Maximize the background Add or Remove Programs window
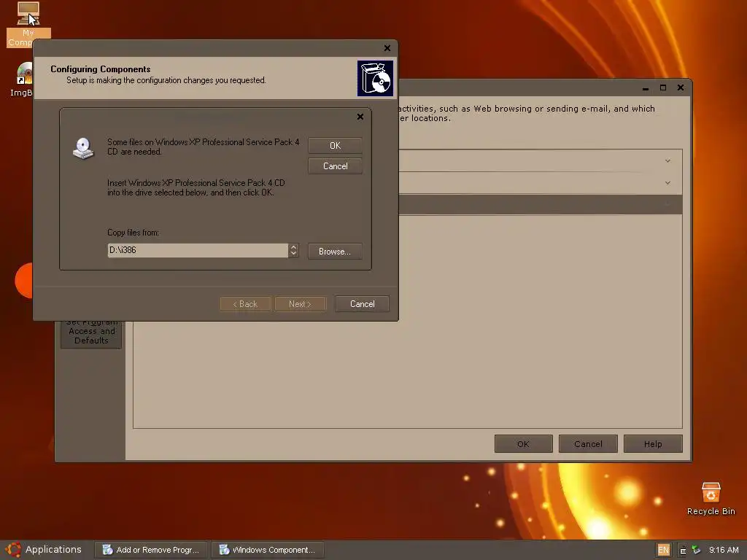 pos(663,87)
